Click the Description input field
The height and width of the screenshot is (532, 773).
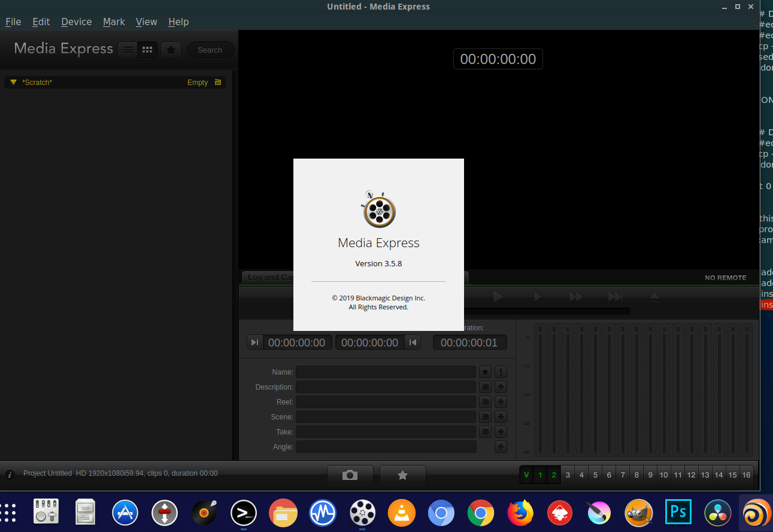(386, 387)
